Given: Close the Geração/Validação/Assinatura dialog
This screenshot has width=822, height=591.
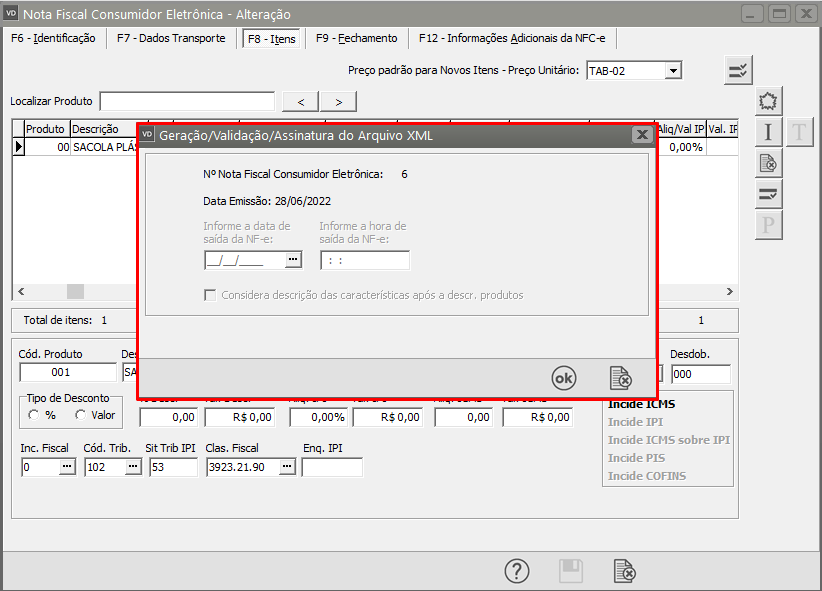Looking at the screenshot, I should point(642,135).
